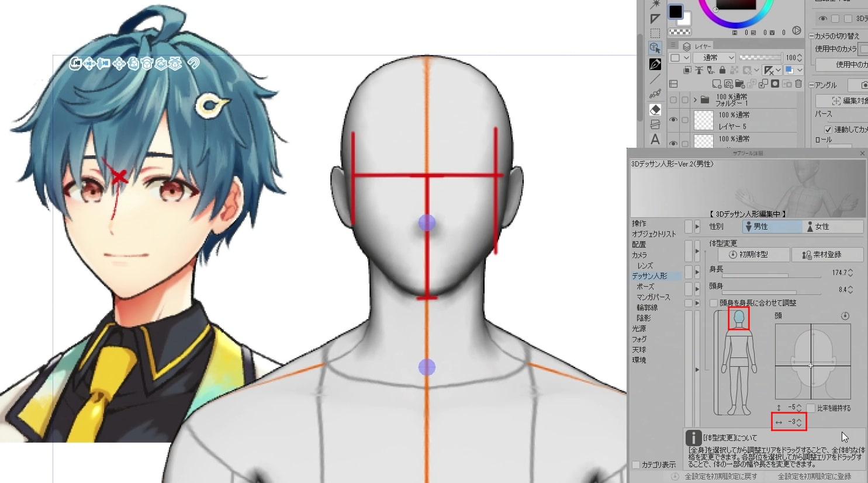Open the layer panel hamburger menu
Screen dimensions: 868x483
[x=673, y=46]
